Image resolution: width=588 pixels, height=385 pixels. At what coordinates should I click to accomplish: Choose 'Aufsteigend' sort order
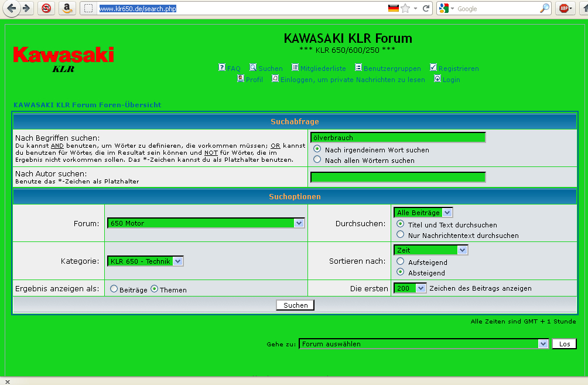(401, 261)
